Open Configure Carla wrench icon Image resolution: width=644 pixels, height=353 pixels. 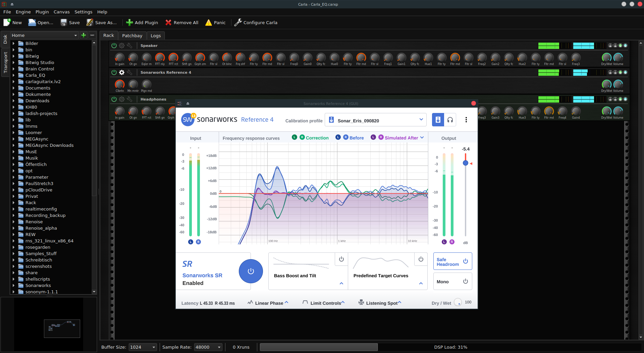[238, 22]
